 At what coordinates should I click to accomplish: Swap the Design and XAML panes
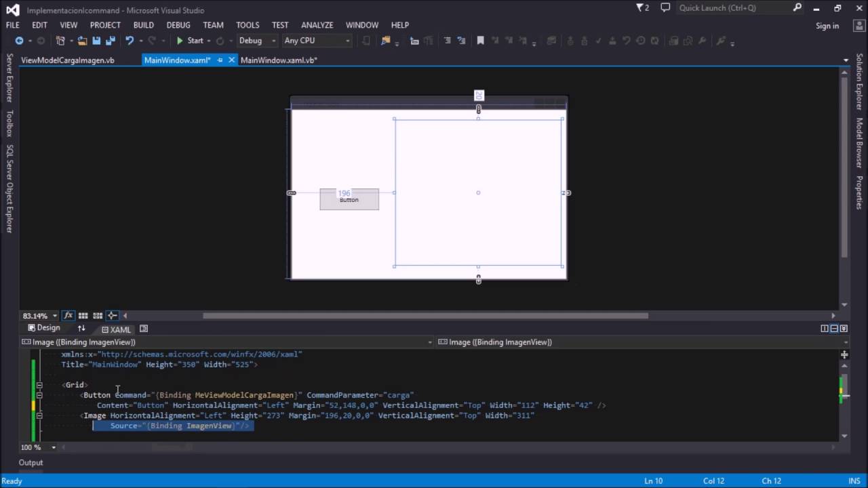tap(81, 329)
